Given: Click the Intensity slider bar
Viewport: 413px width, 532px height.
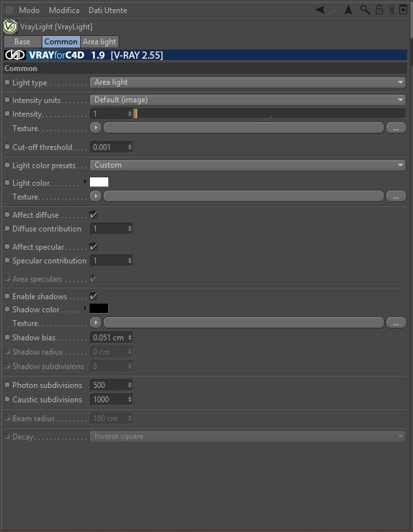Looking at the screenshot, I should [x=270, y=113].
